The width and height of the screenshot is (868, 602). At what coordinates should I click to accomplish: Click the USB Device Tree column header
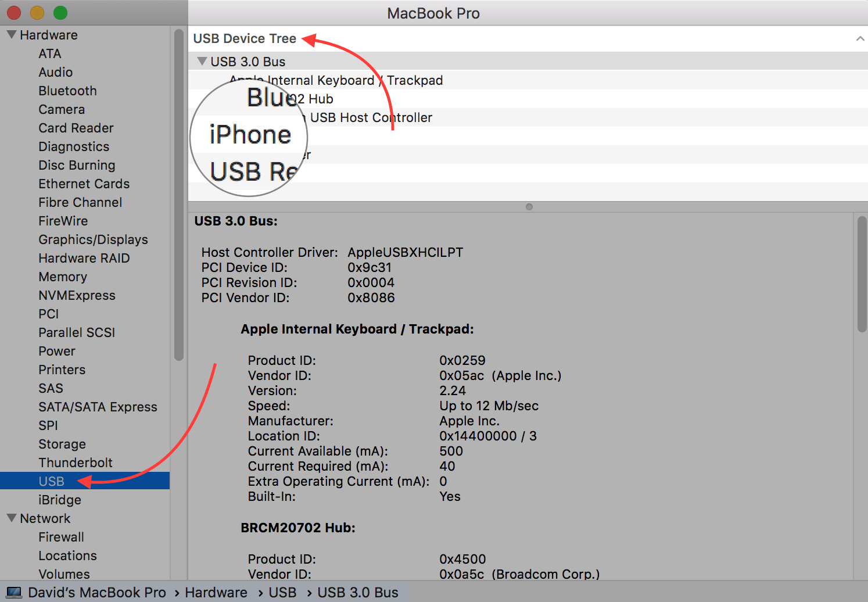point(245,38)
